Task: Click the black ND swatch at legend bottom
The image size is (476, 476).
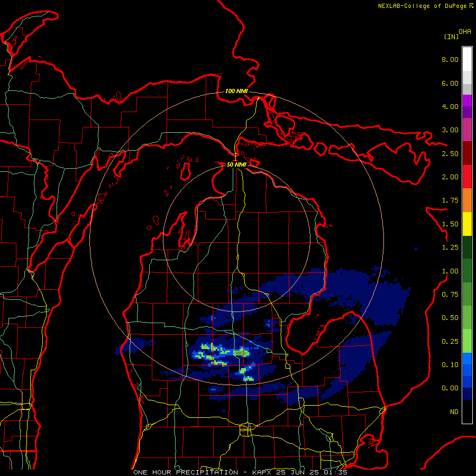Action: point(467,411)
